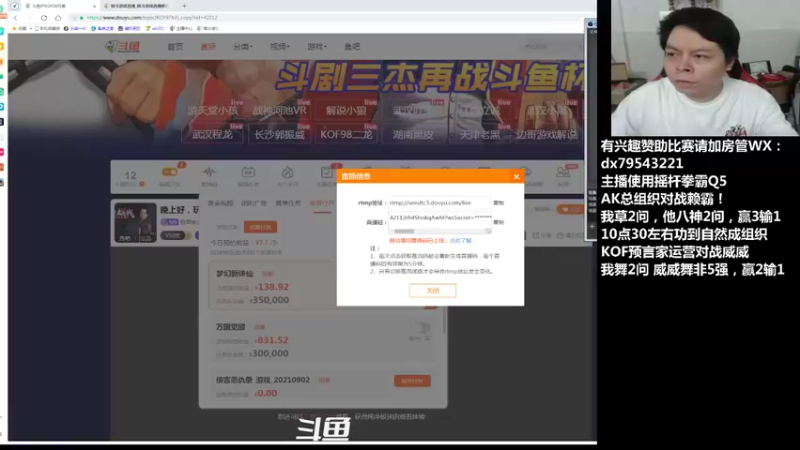The image size is (800, 450).
Task: Select the grey sub-tab left of orange button
Action: (x=227, y=227)
